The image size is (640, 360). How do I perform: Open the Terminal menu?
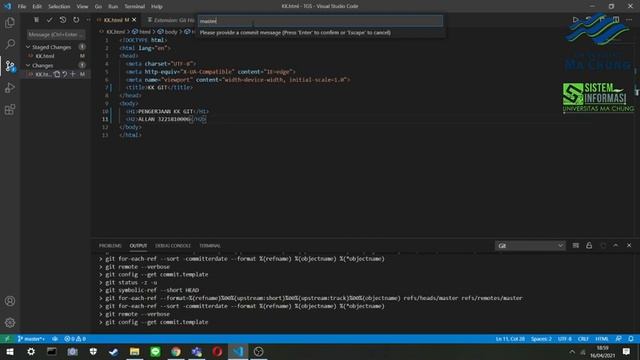135,7
